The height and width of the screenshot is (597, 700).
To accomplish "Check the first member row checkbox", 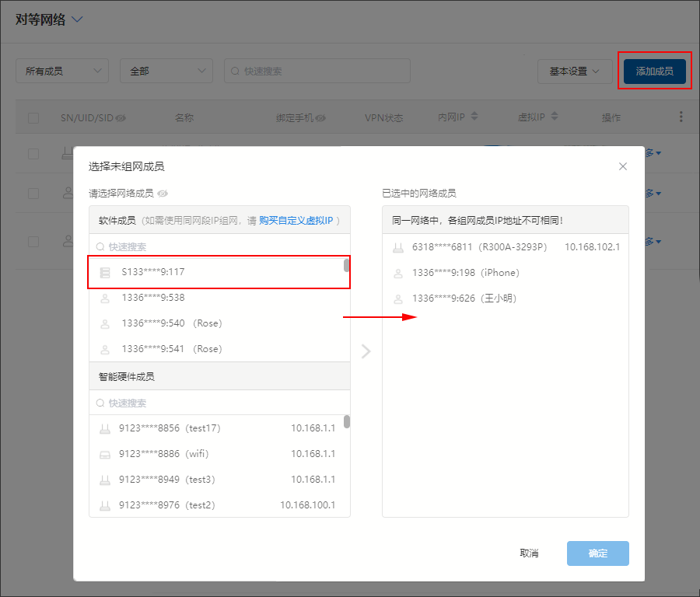I will tap(33, 154).
